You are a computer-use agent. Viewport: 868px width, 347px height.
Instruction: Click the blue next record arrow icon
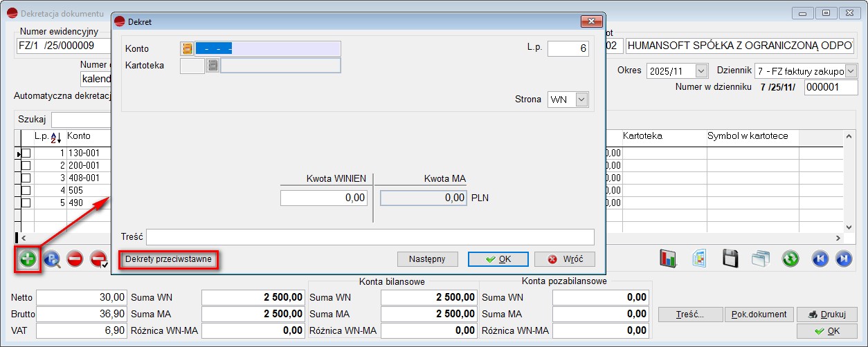[x=844, y=259]
